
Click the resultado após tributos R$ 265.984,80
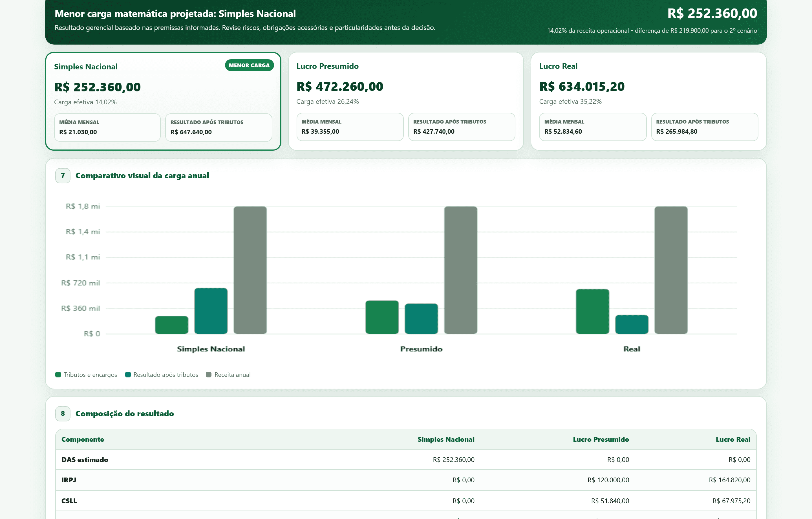[676, 131]
